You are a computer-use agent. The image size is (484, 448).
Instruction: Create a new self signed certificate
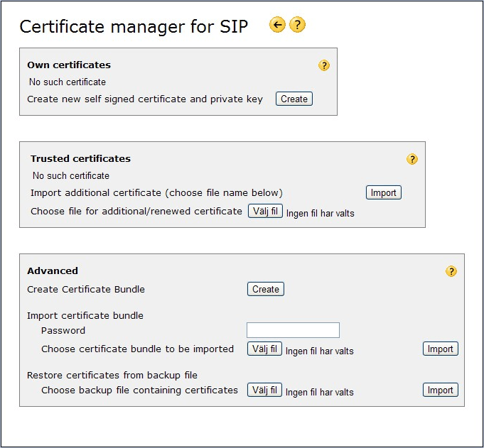tap(294, 99)
